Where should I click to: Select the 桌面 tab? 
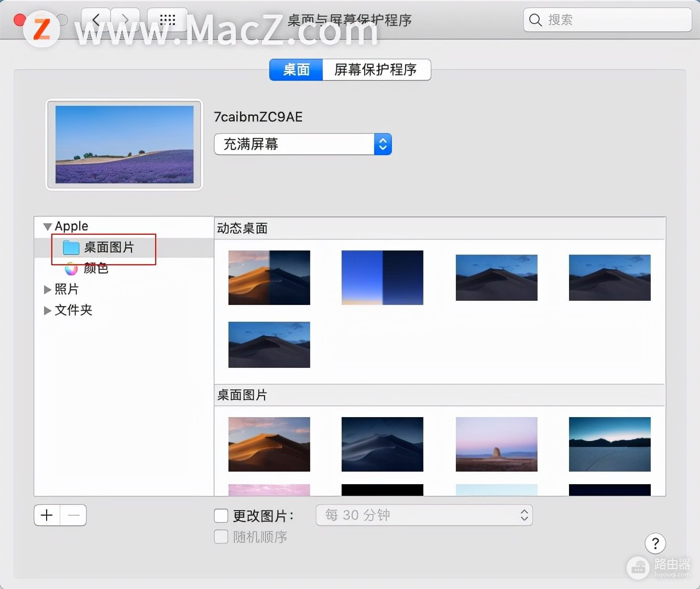296,70
